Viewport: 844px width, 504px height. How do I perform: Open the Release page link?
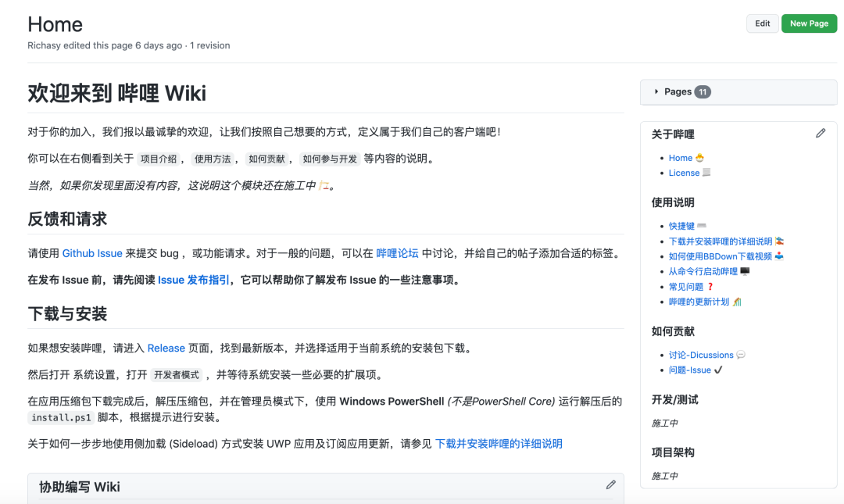(x=166, y=348)
